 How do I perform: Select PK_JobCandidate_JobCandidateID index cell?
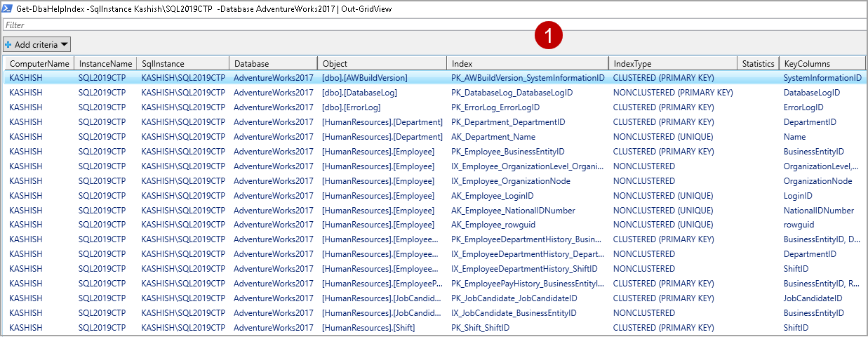[514, 298]
